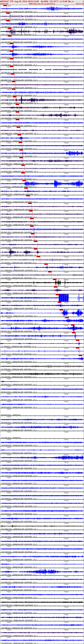Select the "UW GHW EHZ" station label
The height and width of the screenshot is (644, 84).
(6, 156)
